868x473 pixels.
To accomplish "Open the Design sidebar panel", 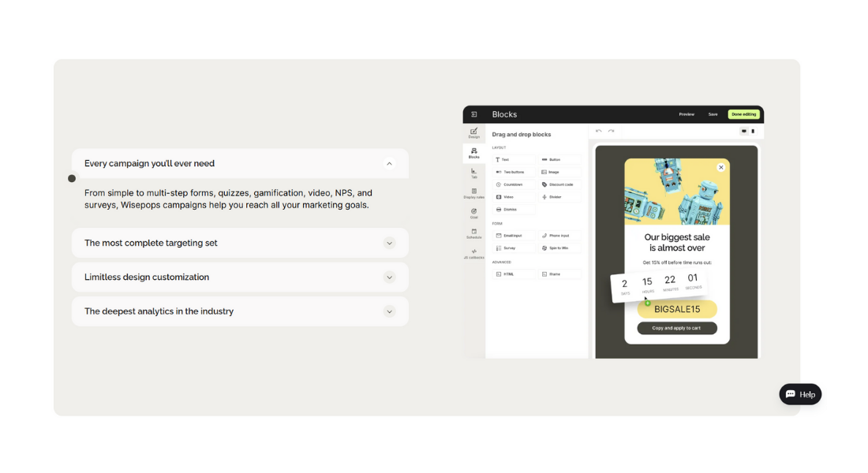I will click(x=473, y=132).
